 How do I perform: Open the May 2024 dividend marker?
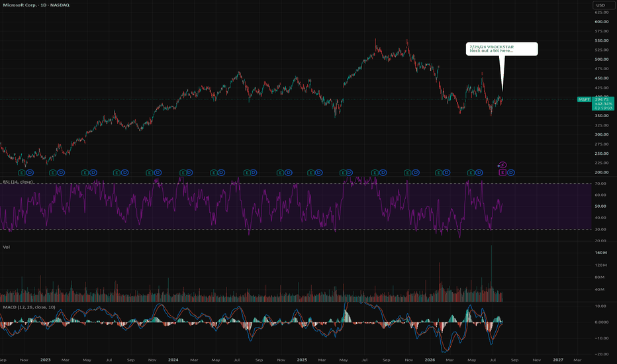click(221, 172)
